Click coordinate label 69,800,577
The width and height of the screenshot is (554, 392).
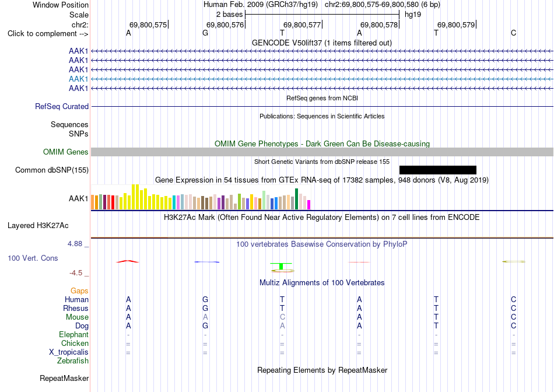pos(302,24)
